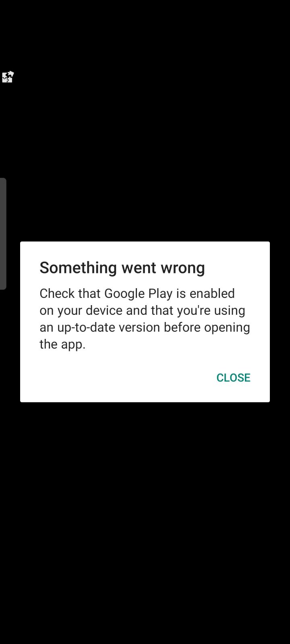Screen dimensions: 290x644
Task: Tap the word 'enabled' in message
Action: coord(212,293)
